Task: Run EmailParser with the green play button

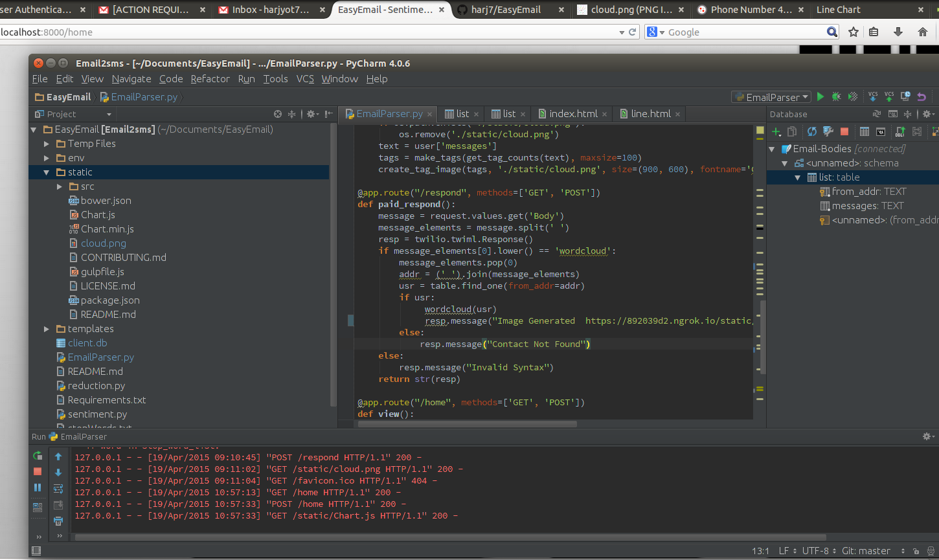Action: [x=820, y=96]
